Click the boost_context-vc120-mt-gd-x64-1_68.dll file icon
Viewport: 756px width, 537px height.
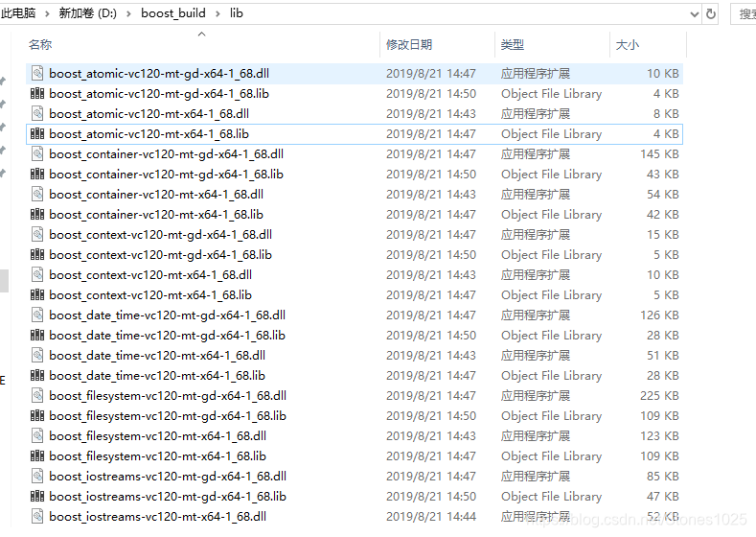[x=37, y=235]
